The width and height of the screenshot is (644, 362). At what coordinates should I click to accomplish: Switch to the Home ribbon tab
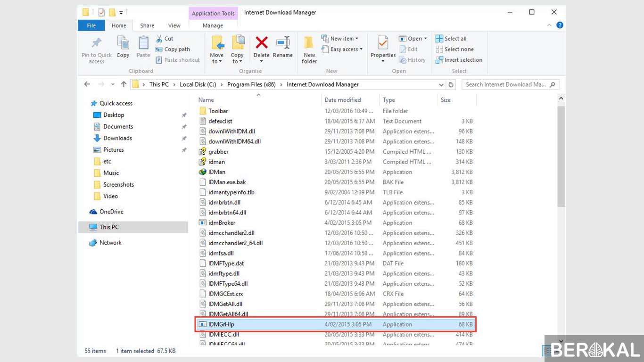pyautogui.click(x=119, y=25)
